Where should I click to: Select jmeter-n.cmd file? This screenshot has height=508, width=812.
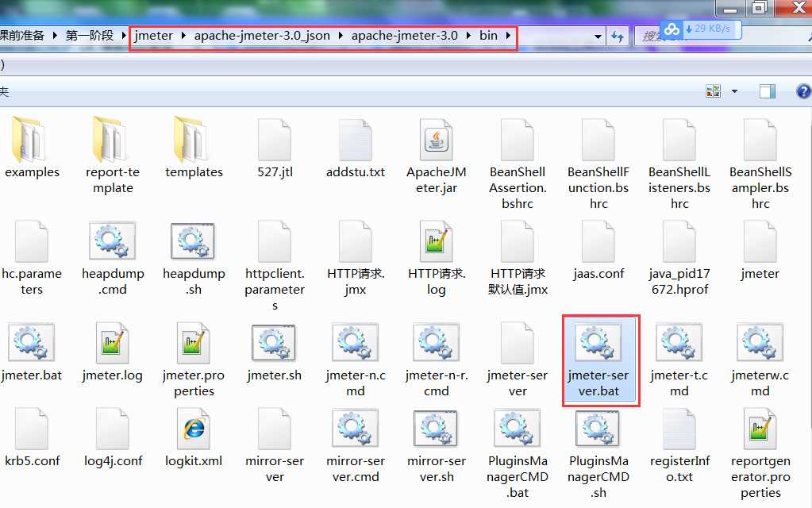pos(356,359)
